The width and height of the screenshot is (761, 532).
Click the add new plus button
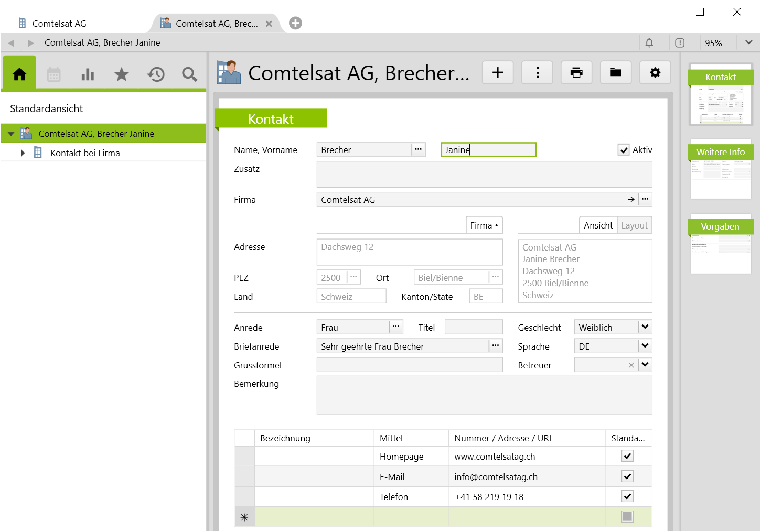click(x=498, y=72)
